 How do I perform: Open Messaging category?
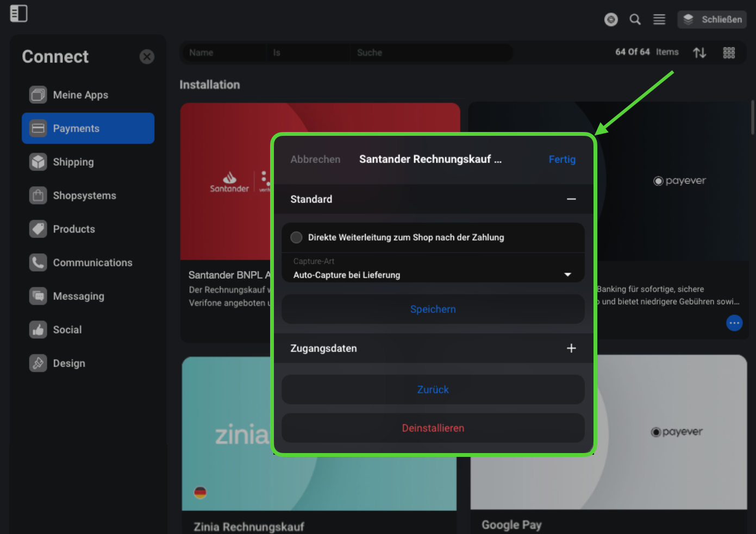point(88,296)
